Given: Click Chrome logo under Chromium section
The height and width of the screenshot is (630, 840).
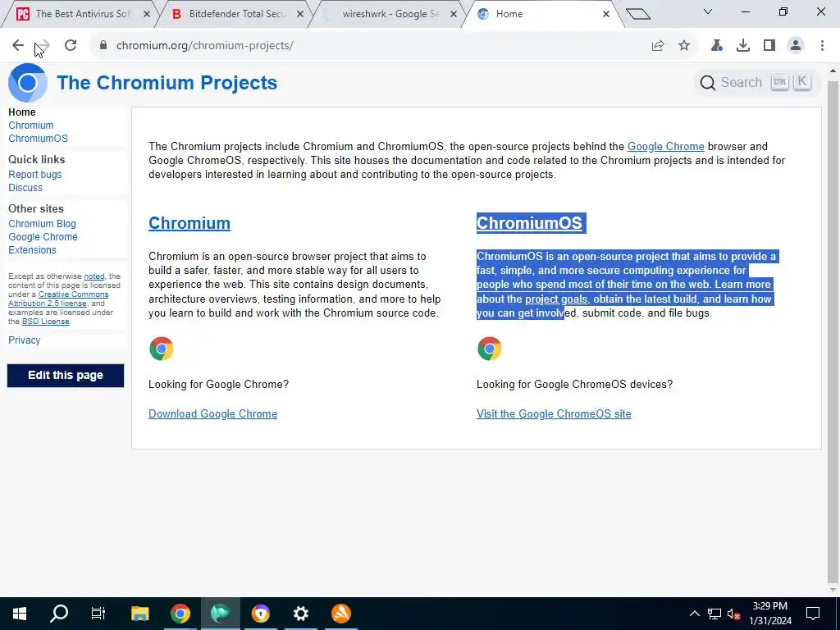Looking at the screenshot, I should 162,349.
